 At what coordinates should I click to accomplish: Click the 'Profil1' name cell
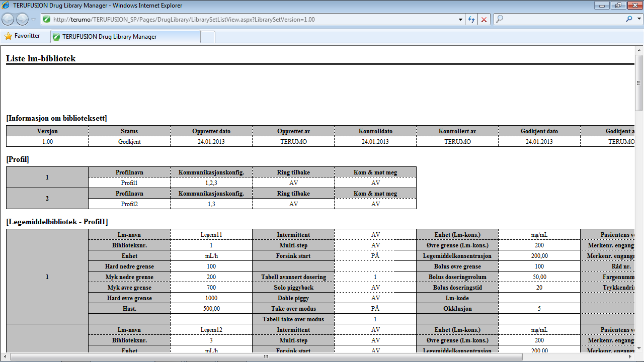[x=129, y=183]
